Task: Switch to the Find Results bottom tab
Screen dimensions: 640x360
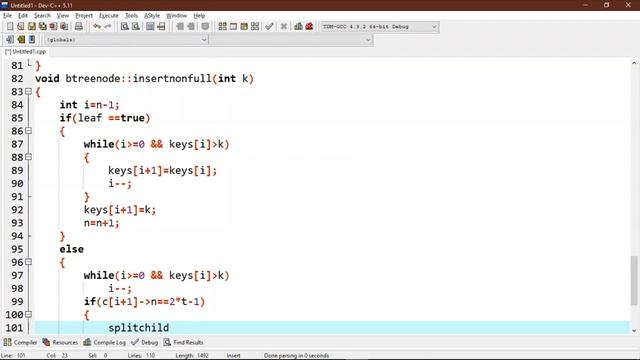Action: pyautogui.click(x=184, y=342)
